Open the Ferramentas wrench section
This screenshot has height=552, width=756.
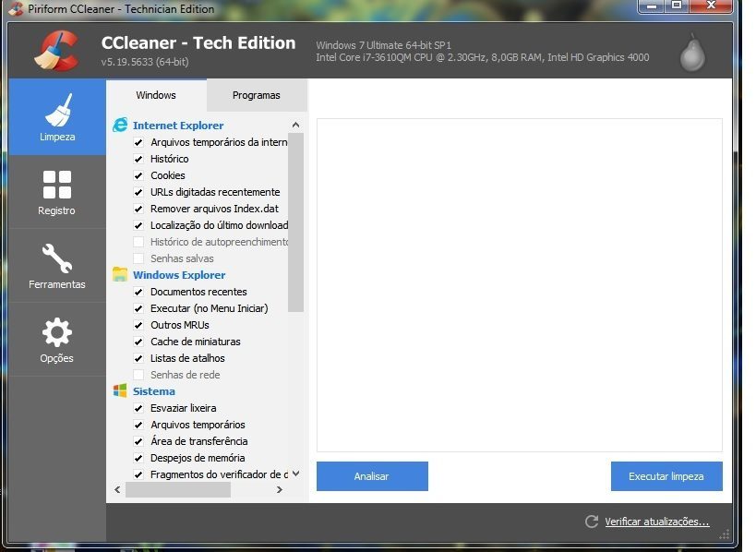[57, 265]
